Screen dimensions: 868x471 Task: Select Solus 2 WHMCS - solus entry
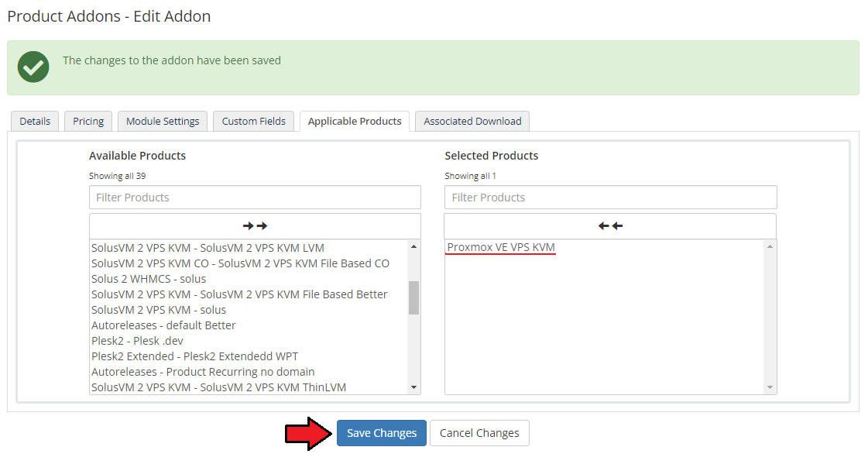(x=249, y=279)
